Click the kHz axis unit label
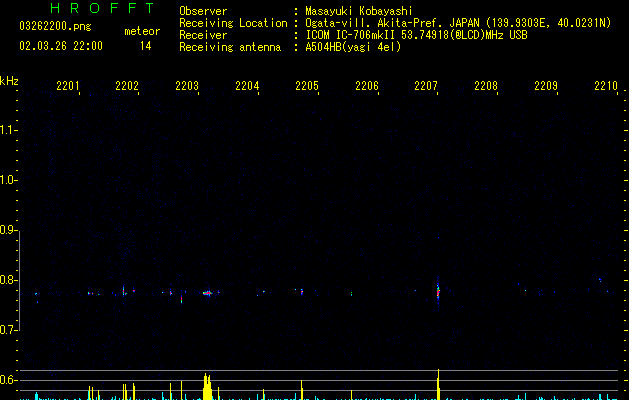 click(x=9, y=81)
